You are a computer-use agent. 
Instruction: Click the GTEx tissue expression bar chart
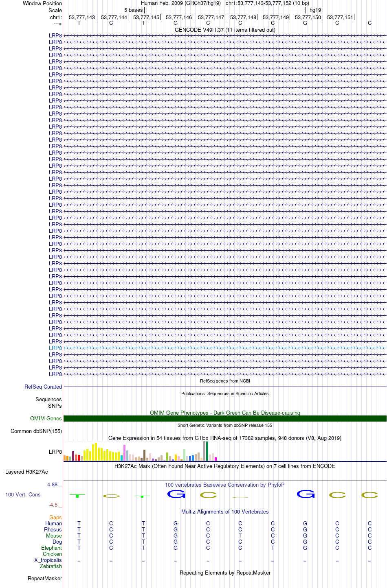click(x=140, y=451)
